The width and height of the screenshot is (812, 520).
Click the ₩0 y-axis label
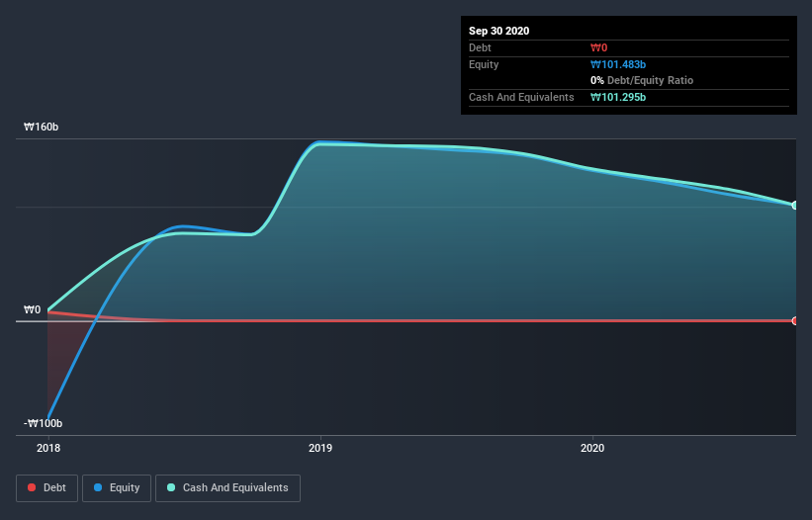pyautogui.click(x=32, y=309)
